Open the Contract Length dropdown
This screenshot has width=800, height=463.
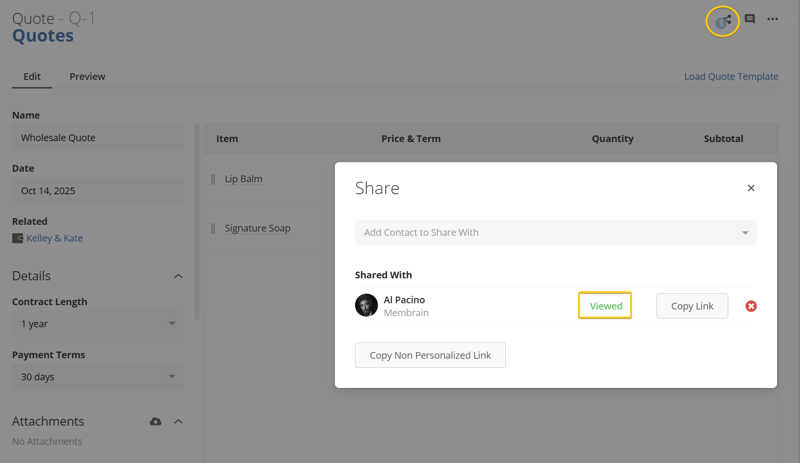pos(97,324)
